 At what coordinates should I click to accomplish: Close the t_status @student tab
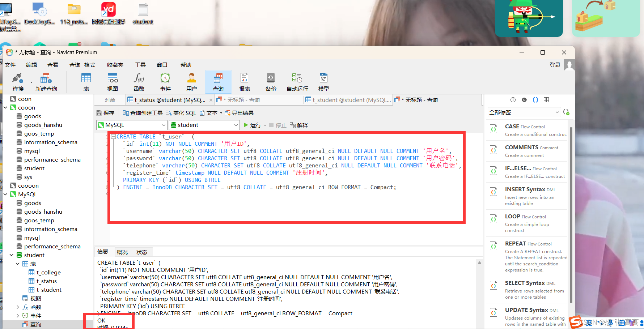pyautogui.click(x=211, y=101)
